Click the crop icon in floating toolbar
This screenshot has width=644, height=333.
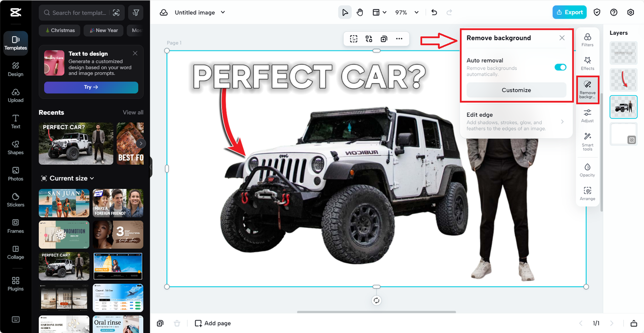(354, 39)
